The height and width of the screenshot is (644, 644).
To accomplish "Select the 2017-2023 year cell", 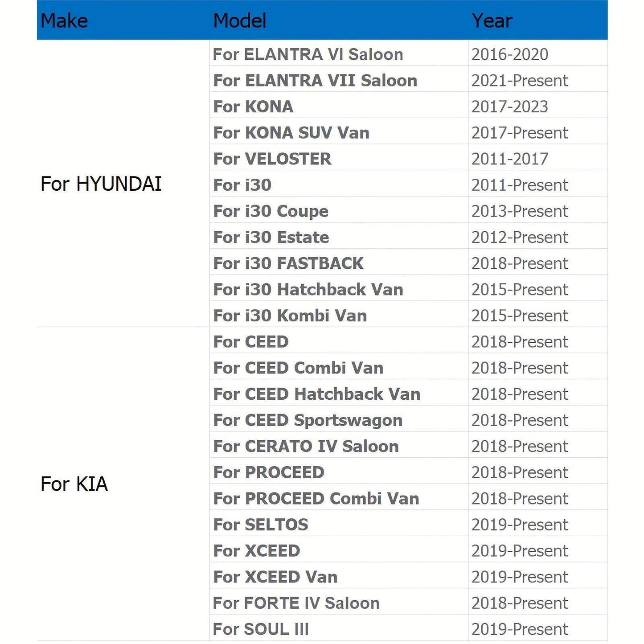I will [509, 107].
